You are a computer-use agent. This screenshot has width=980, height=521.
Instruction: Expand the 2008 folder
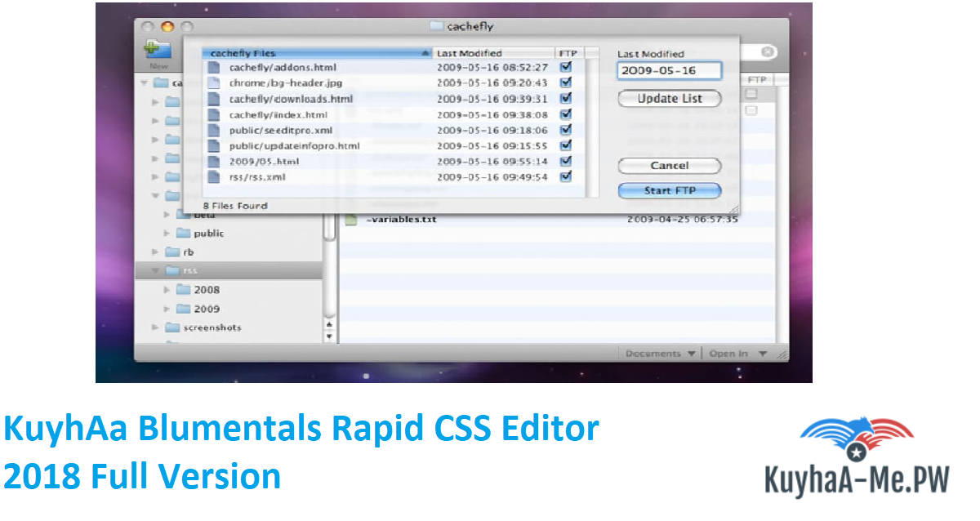pyautogui.click(x=167, y=290)
